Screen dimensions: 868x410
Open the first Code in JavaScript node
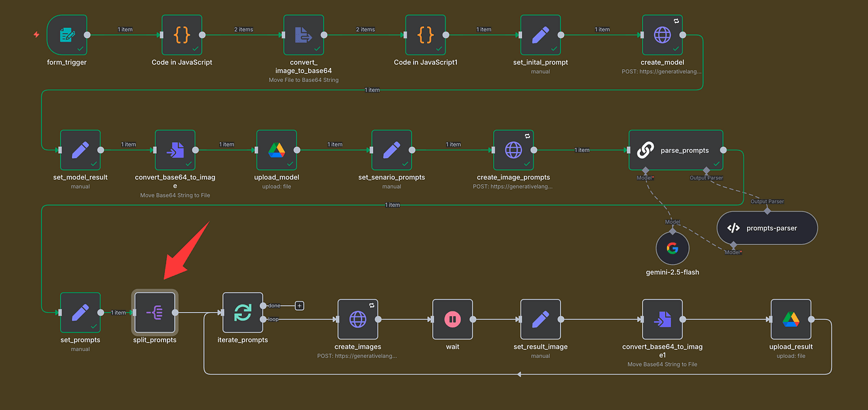182,35
